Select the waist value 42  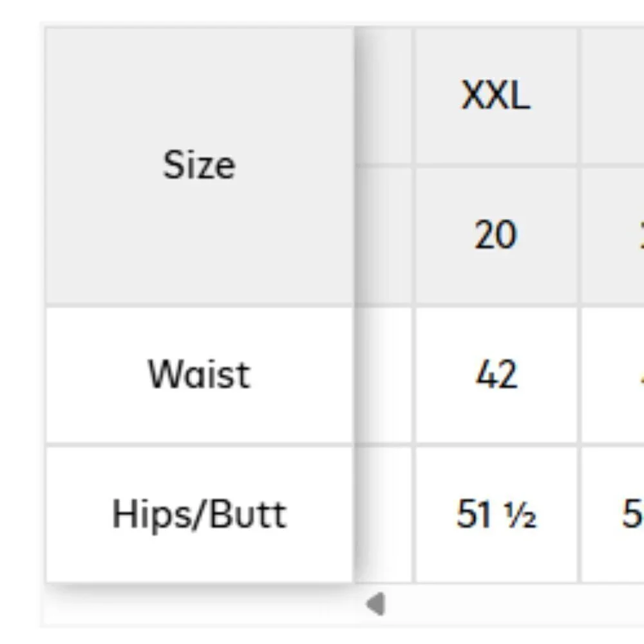point(496,375)
